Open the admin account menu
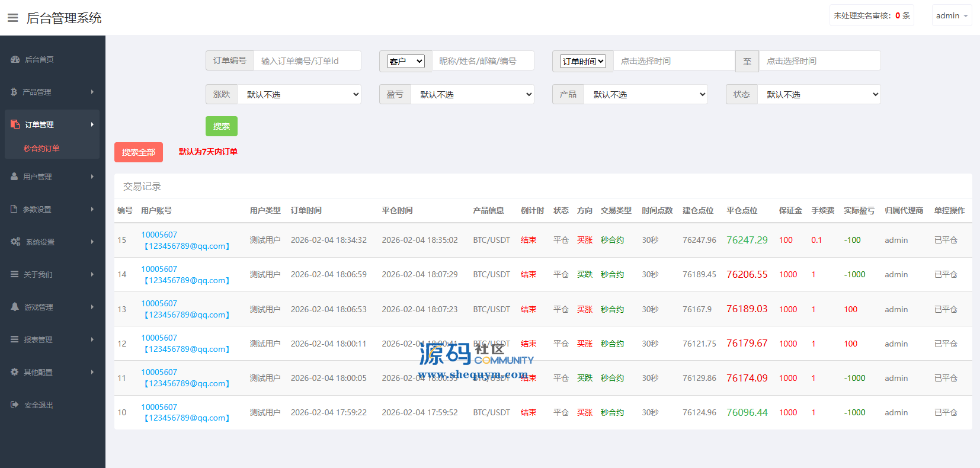The height and width of the screenshot is (468, 980). (952, 16)
